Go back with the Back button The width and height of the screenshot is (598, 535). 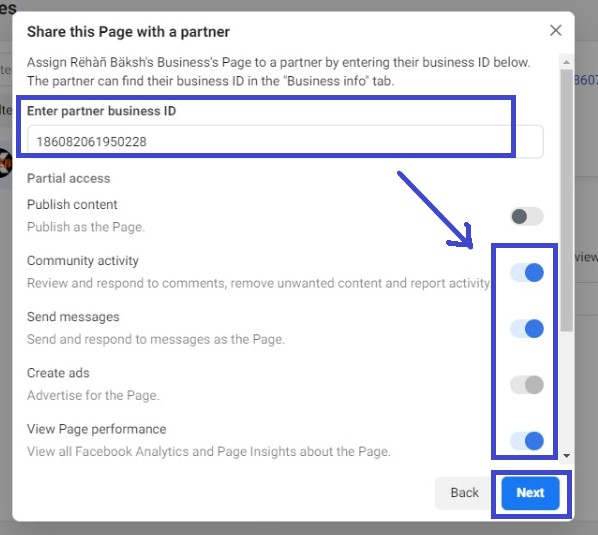464,493
